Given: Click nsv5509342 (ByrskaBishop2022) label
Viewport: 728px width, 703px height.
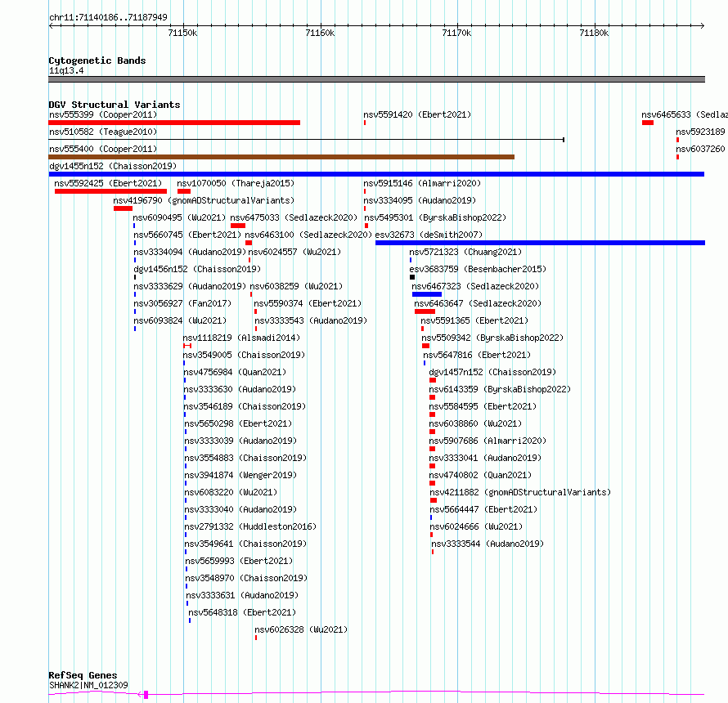Looking at the screenshot, I should click(492, 338).
